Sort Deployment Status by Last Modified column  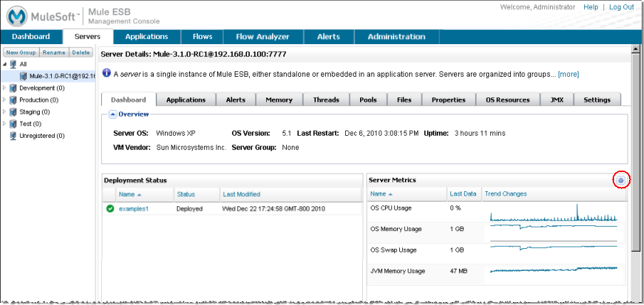tap(241, 194)
